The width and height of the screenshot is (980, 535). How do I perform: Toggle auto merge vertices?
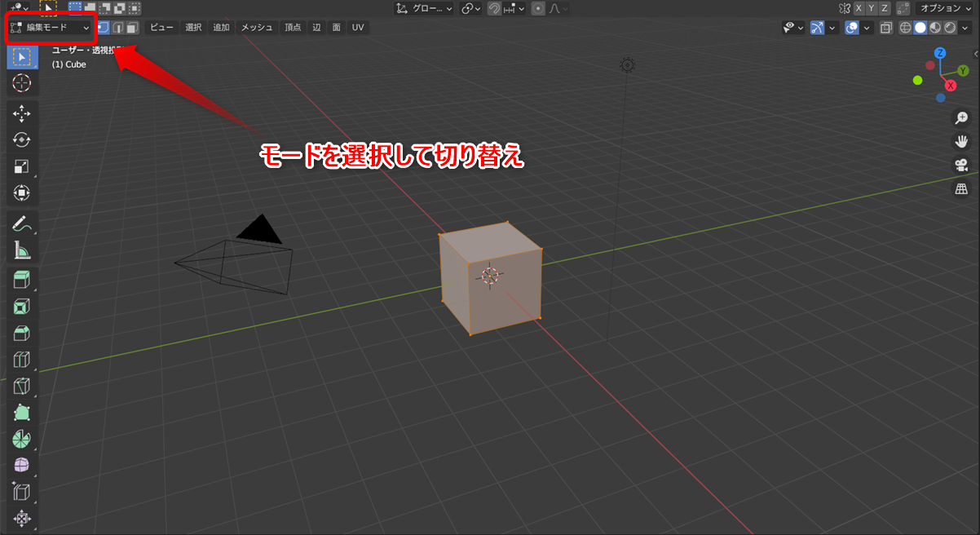(x=903, y=8)
